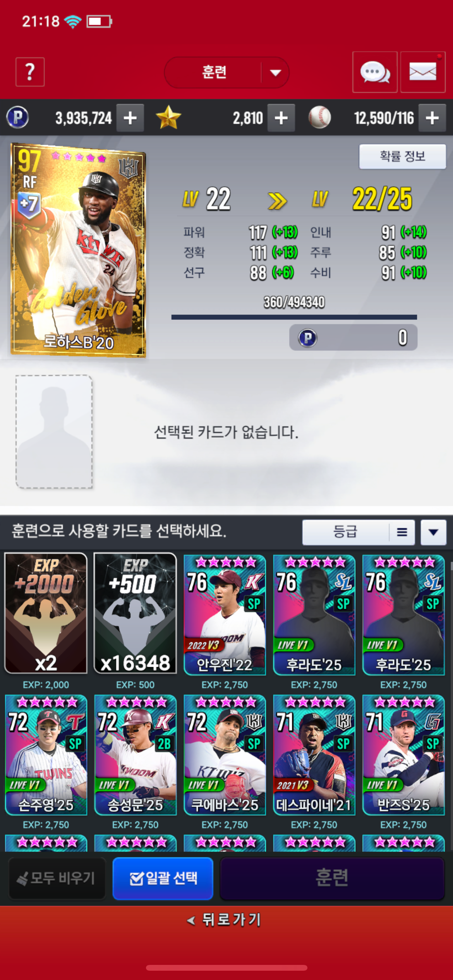Screen dimensions: 453x980
Task: Check the 일괄 선택 bulk select button
Action: pos(163,878)
